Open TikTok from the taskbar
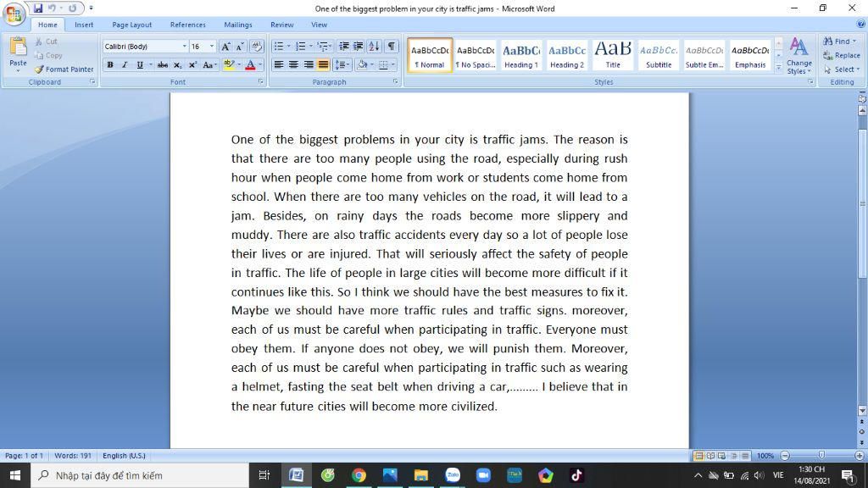The image size is (868, 488). point(576,475)
